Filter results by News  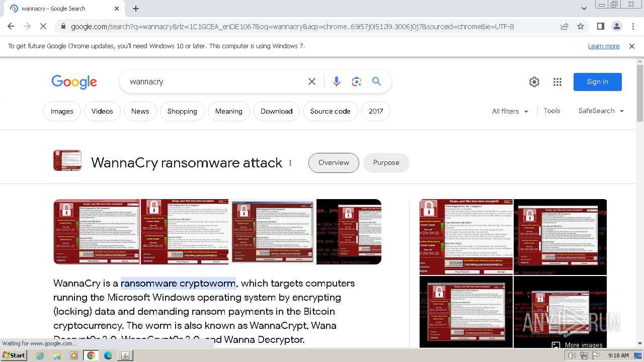(x=140, y=111)
